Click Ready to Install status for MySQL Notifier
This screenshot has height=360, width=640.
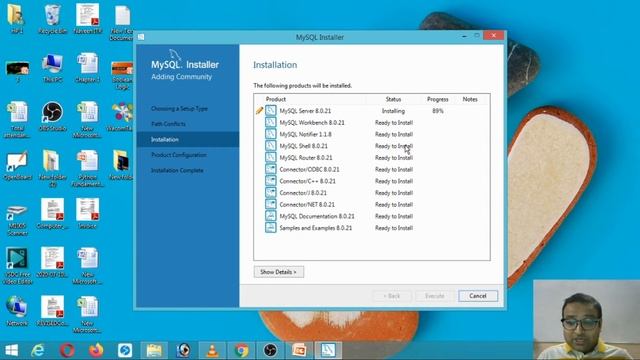[394, 134]
